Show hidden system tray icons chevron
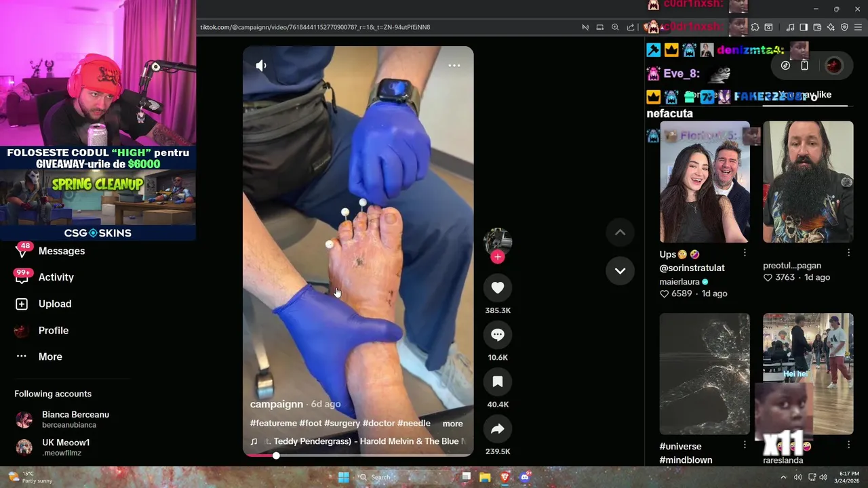 click(783, 477)
